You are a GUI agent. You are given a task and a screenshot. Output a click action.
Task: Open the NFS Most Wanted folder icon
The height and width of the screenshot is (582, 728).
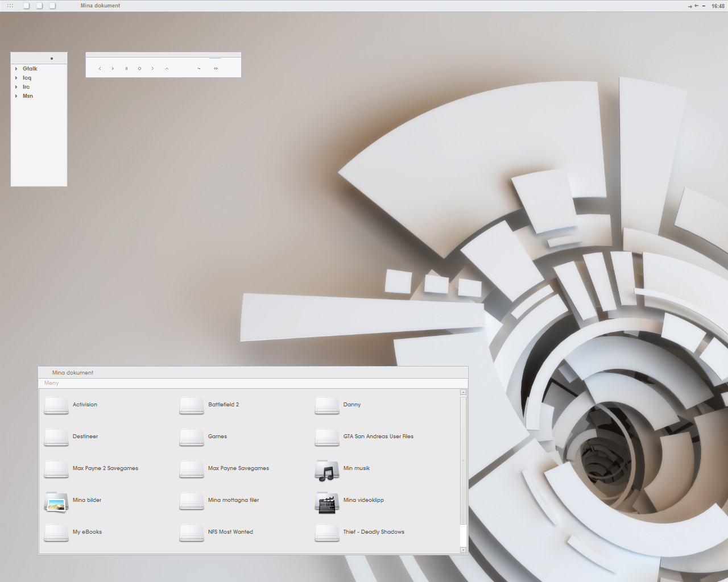click(x=192, y=533)
